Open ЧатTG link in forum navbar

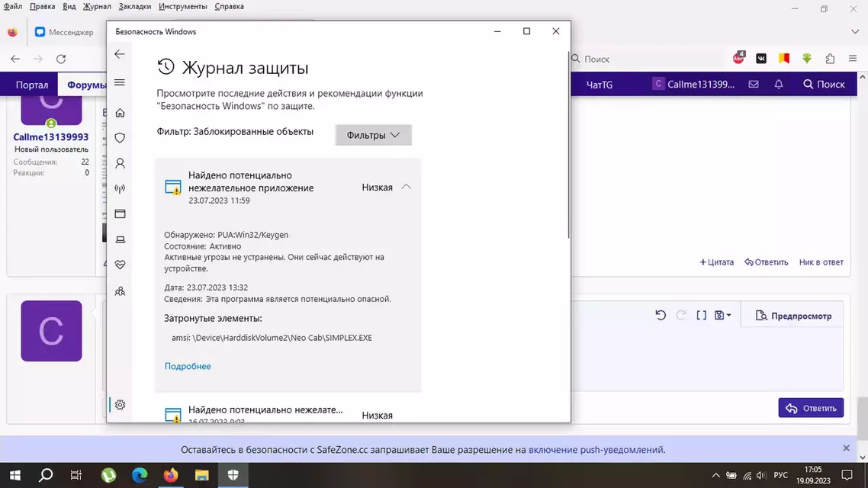click(600, 85)
